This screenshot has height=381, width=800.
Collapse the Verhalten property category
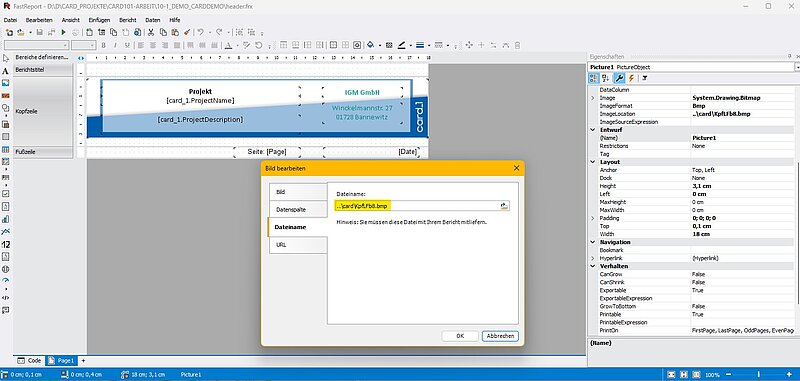tap(592, 266)
